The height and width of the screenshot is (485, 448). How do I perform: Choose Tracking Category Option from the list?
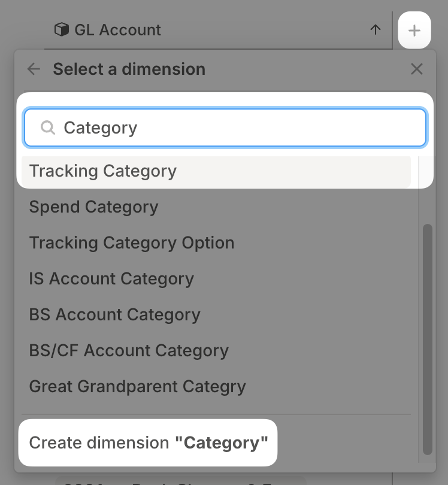pos(131,242)
